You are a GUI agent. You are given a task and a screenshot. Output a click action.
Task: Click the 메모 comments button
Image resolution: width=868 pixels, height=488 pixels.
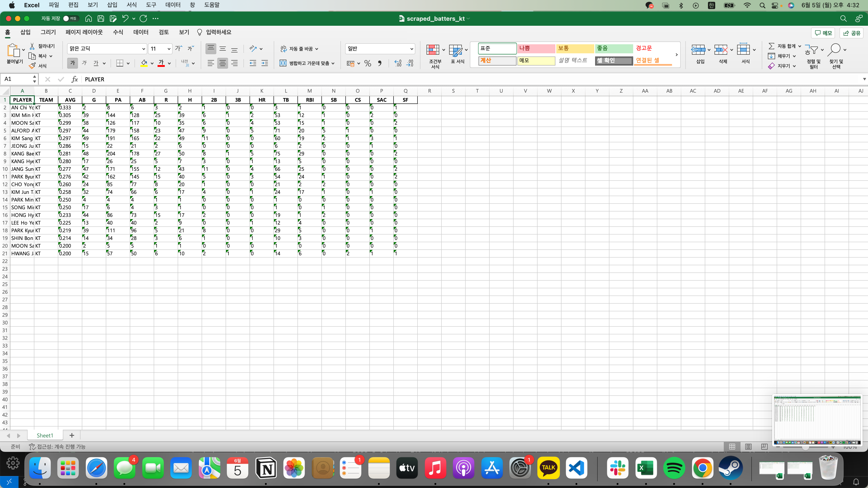pos(823,33)
